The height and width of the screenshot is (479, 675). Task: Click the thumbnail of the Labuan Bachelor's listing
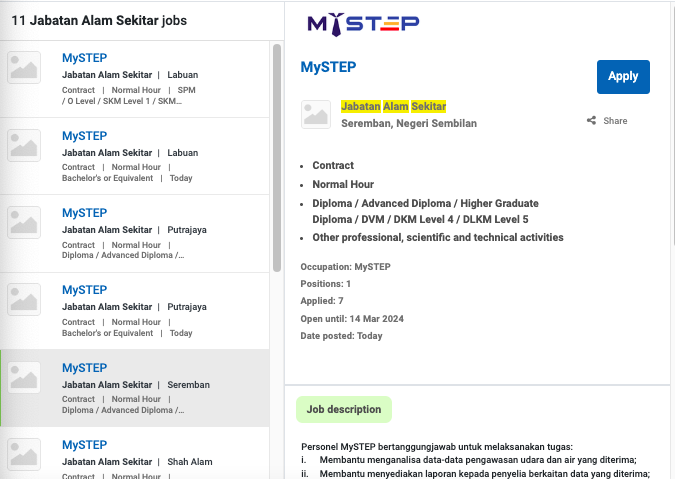(24, 145)
